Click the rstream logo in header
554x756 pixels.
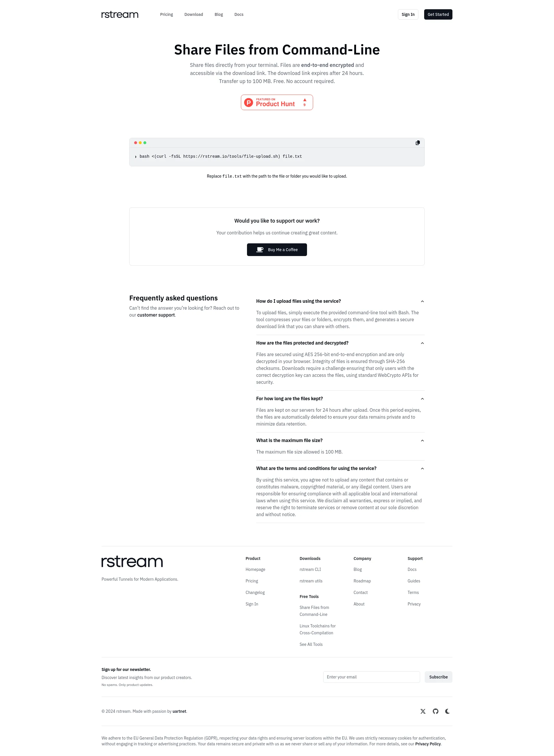coord(119,14)
